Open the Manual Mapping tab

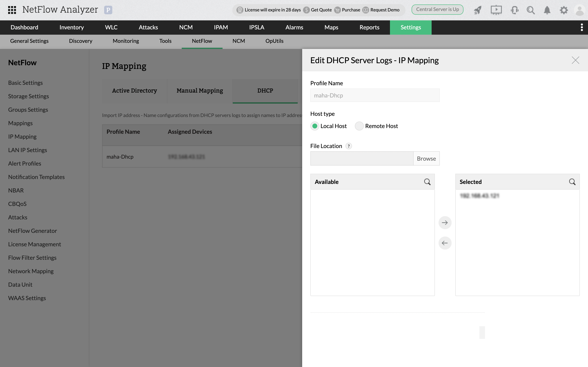pos(199,91)
